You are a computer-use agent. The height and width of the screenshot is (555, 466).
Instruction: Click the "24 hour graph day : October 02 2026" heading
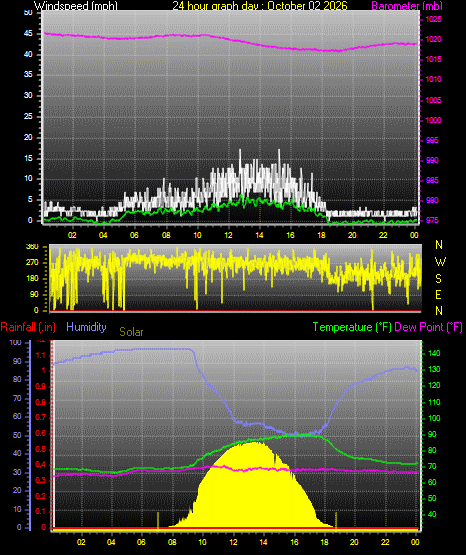pyautogui.click(x=260, y=6)
